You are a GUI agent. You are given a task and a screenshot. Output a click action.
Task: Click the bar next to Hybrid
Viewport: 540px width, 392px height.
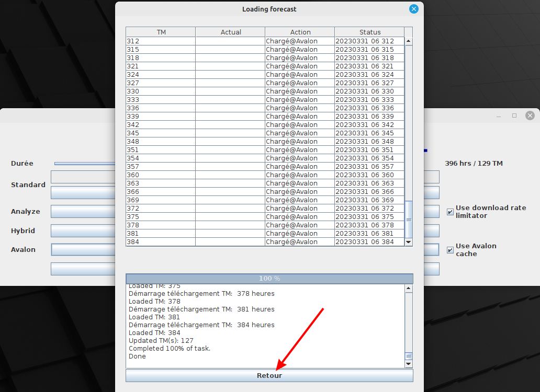(x=83, y=230)
